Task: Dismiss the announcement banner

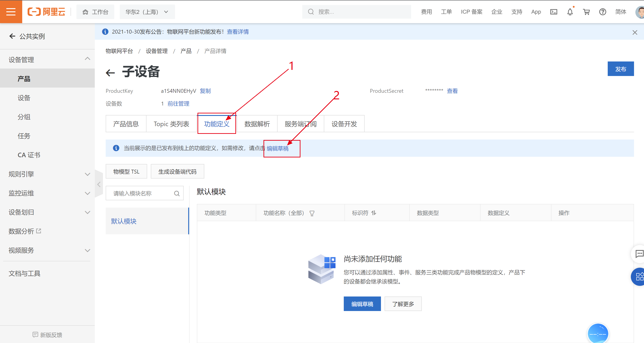Action: (x=634, y=32)
